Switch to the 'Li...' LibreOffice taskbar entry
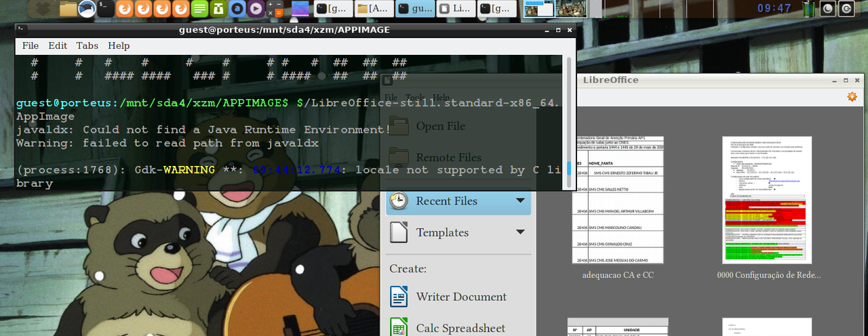Image resolution: width=868 pixels, height=336 pixels. pyautogui.click(x=455, y=9)
